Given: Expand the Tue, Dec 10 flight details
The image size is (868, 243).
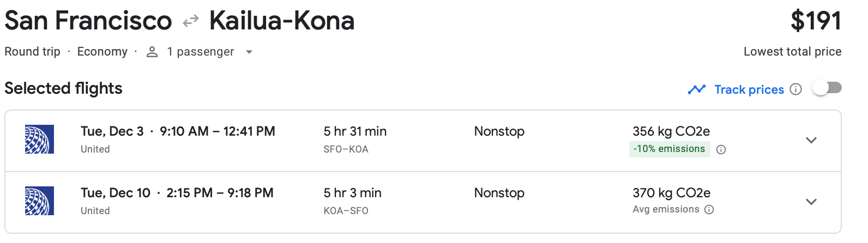Looking at the screenshot, I should pos(811,202).
